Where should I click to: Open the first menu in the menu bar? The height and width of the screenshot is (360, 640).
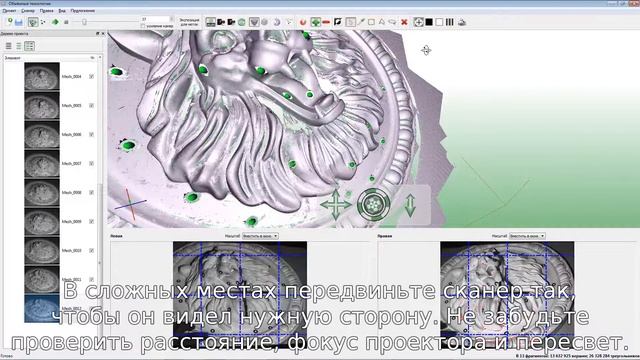tap(9, 11)
